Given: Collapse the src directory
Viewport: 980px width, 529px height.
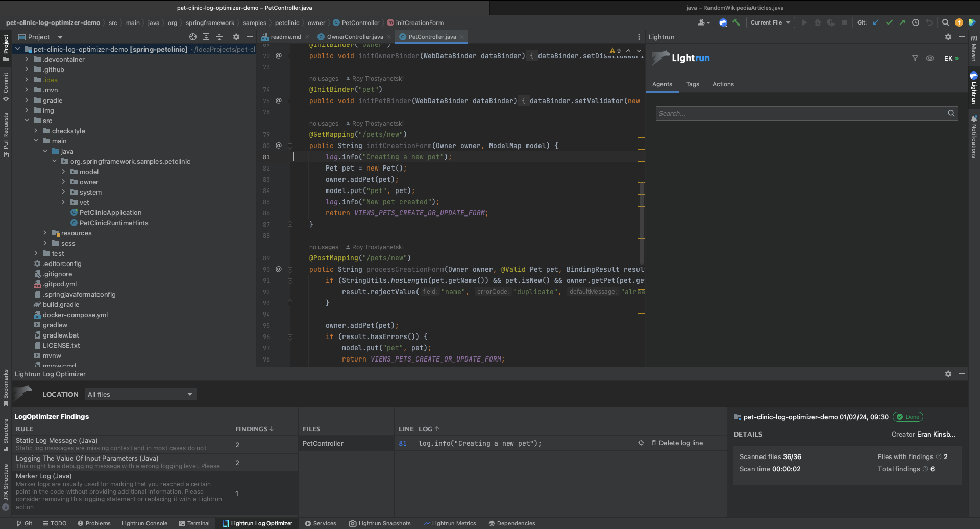Looking at the screenshot, I should [27, 121].
